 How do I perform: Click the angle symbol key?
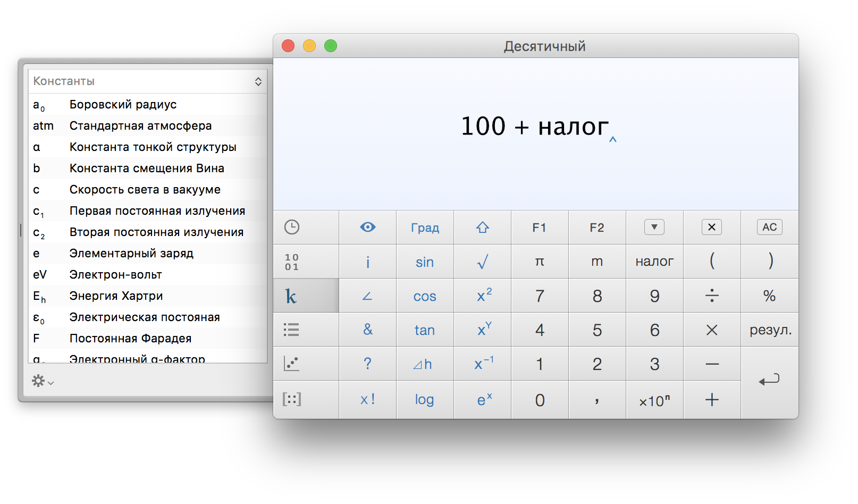pos(368,296)
